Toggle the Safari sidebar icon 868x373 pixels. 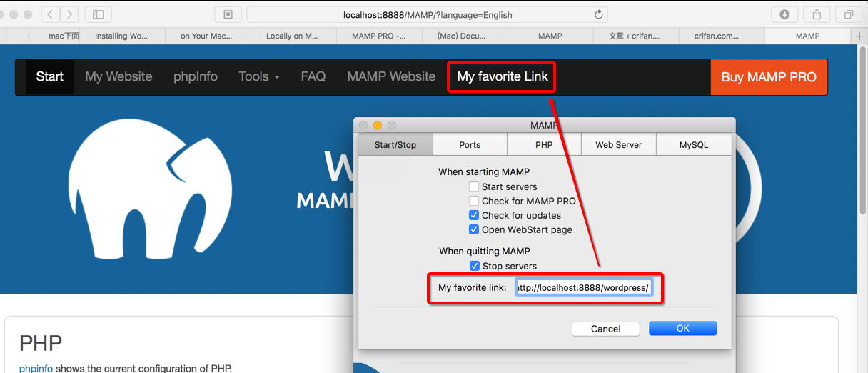click(99, 14)
